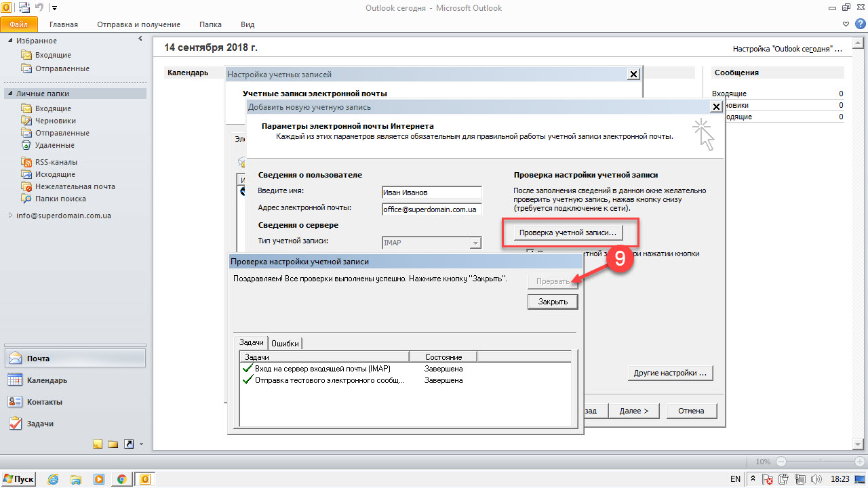The image size is (868, 488).
Task: Switch to the Ошибки tab
Action: [x=284, y=344]
